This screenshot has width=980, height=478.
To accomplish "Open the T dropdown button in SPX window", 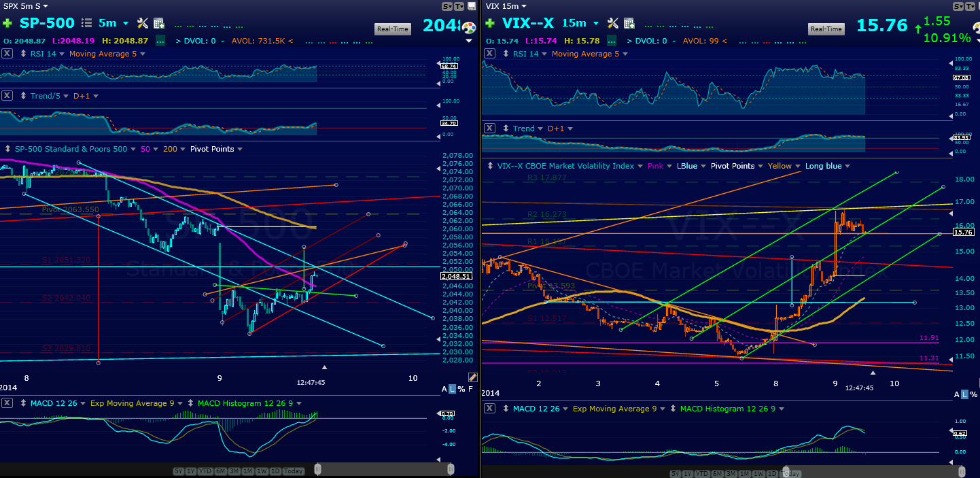I will (459, 6).
